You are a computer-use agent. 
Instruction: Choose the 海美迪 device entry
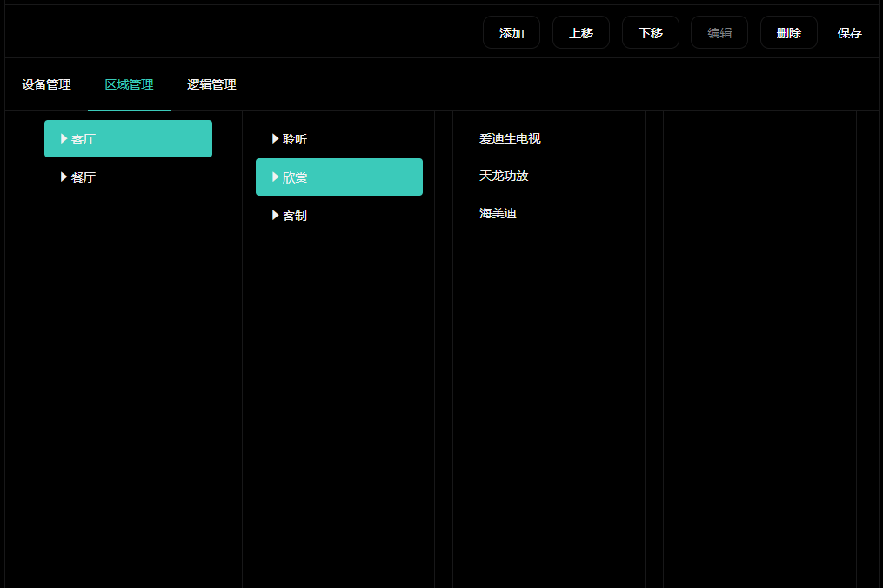[498, 213]
